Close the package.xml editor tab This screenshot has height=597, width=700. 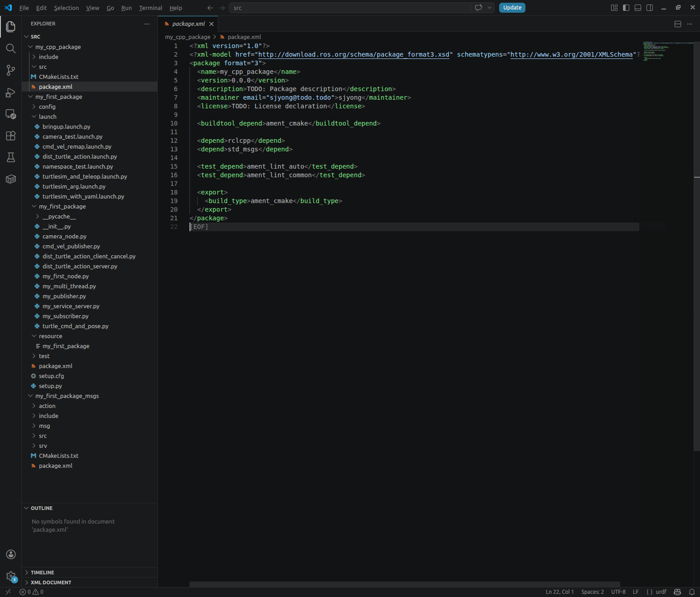211,24
